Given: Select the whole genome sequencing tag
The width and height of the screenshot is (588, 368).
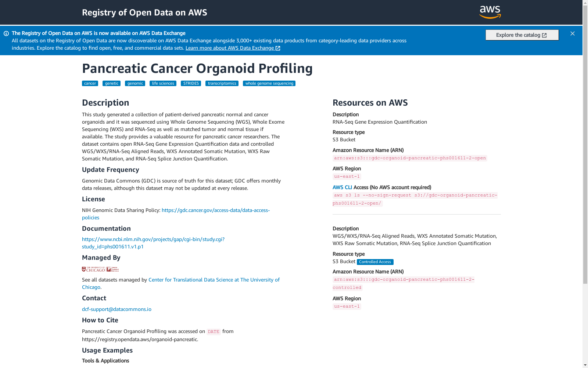Looking at the screenshot, I should [269, 84].
